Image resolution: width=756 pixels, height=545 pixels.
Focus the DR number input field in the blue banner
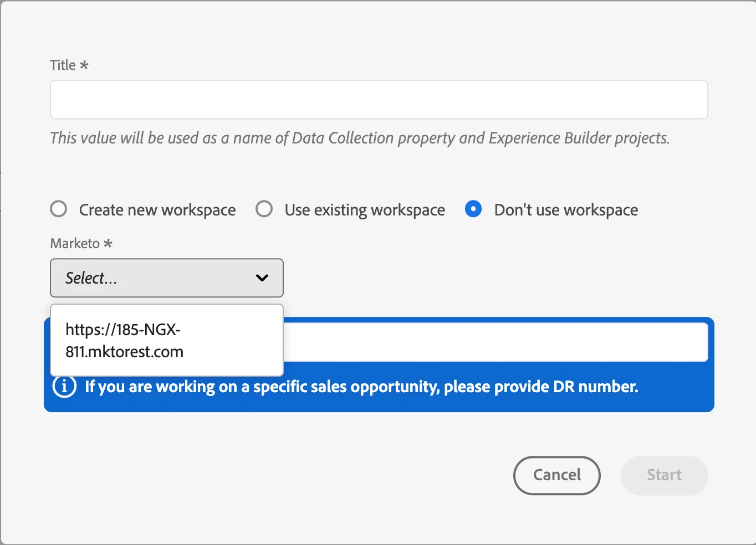(x=496, y=342)
